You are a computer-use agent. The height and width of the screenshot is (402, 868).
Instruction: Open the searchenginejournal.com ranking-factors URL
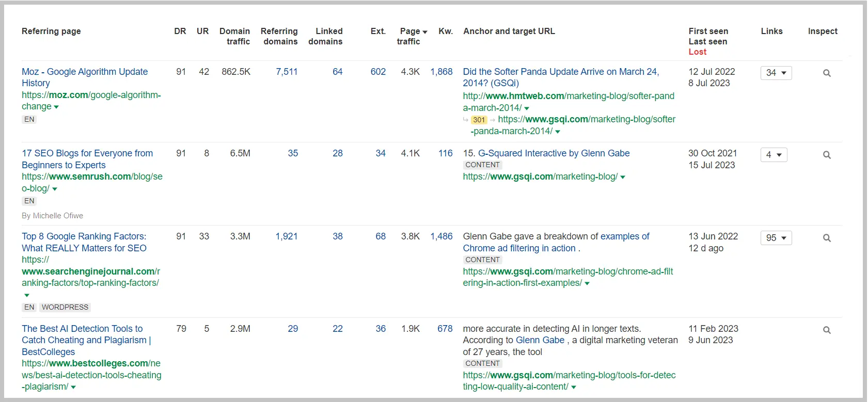pyautogui.click(x=91, y=271)
